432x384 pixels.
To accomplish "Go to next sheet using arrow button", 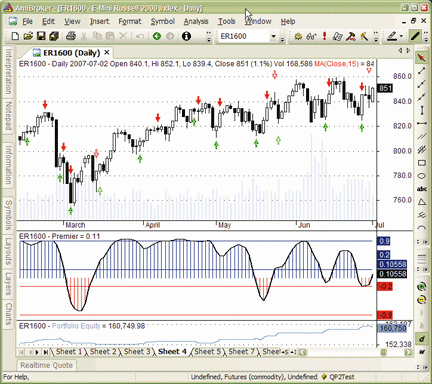I will tap(37, 352).
